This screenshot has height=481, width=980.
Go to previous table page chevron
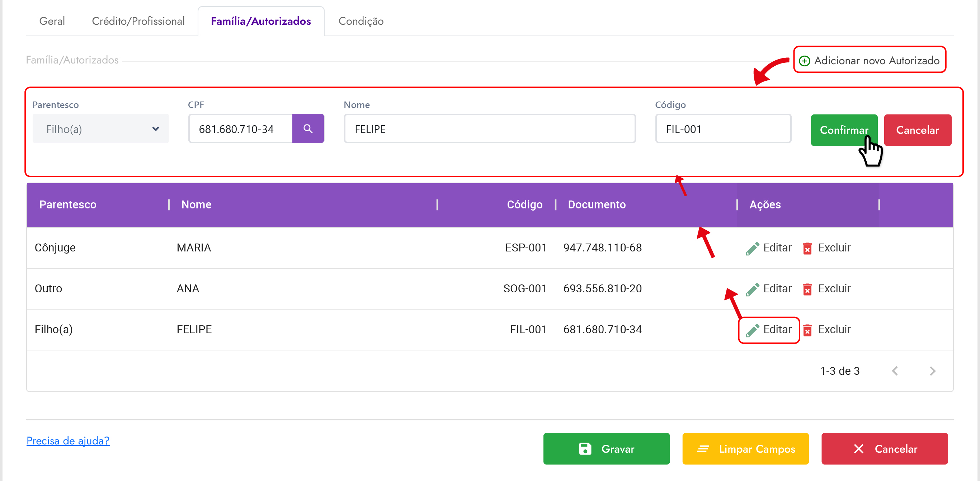pyautogui.click(x=895, y=371)
